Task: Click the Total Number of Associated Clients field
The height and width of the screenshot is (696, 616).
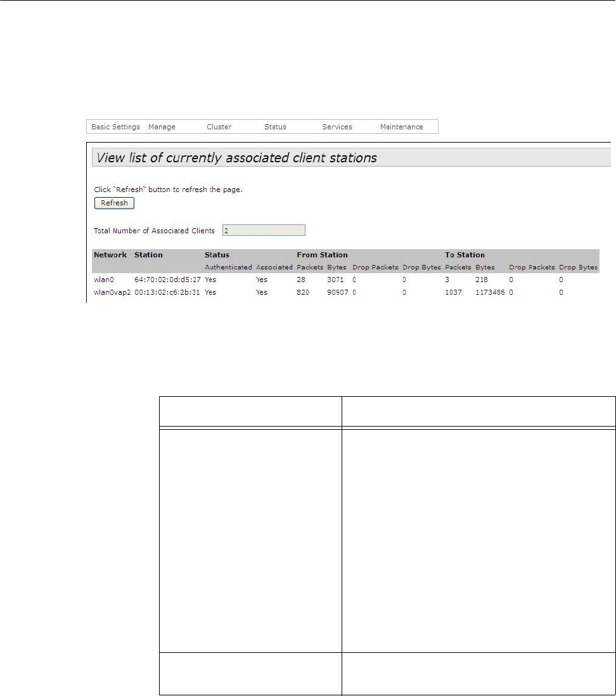Action: click(x=264, y=230)
